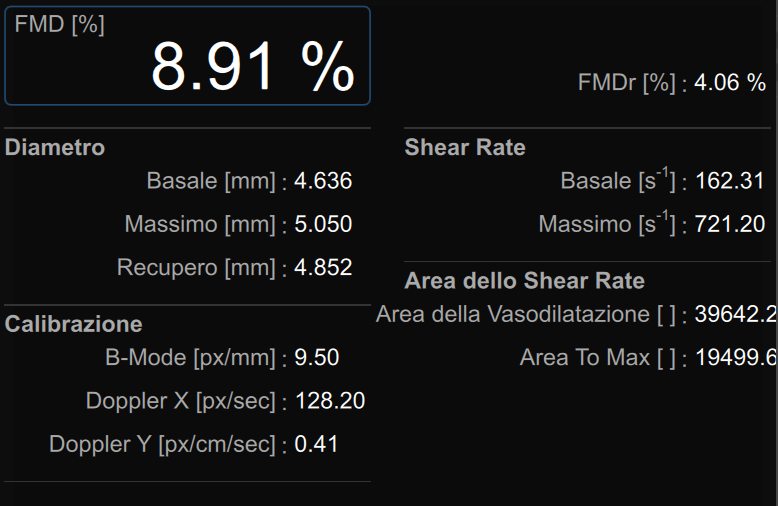
Task: Click the Doppler X value 128.20
Action: point(330,401)
